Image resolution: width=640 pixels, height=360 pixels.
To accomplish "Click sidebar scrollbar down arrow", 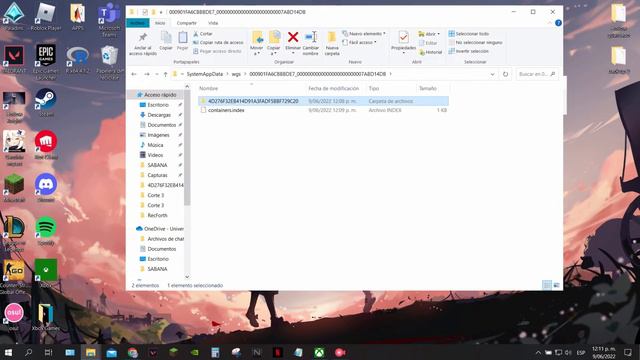I will click(187, 277).
